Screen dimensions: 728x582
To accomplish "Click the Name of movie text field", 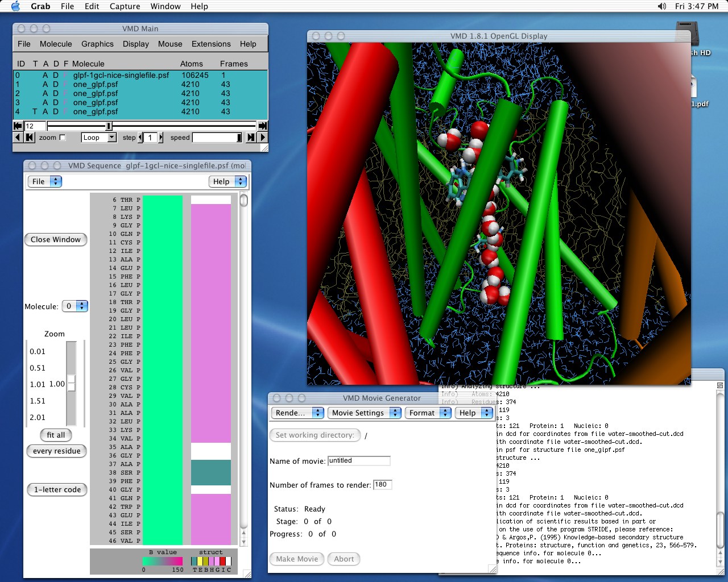I will [x=359, y=461].
